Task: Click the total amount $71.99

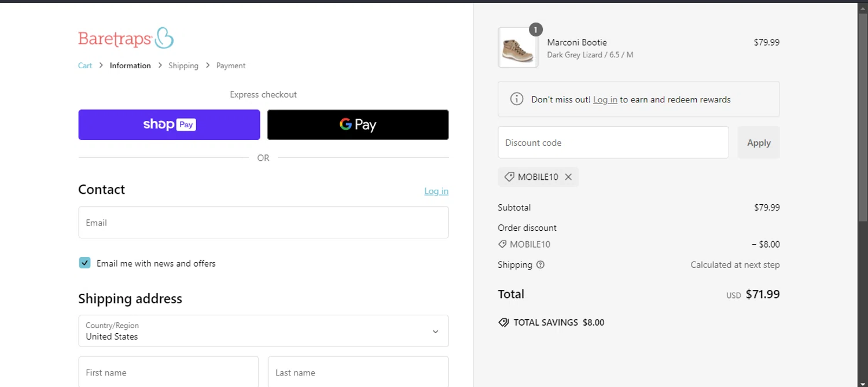Action: tap(763, 294)
